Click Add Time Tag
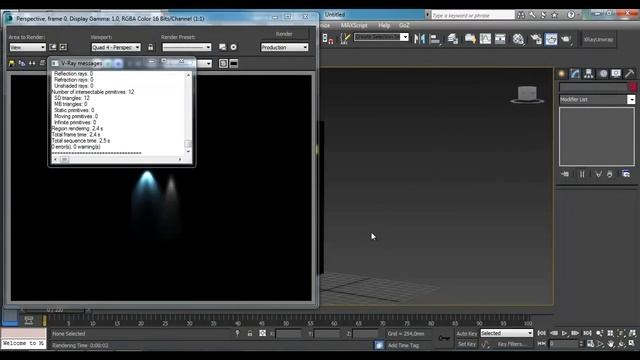The height and width of the screenshot is (360, 640). (x=403, y=345)
